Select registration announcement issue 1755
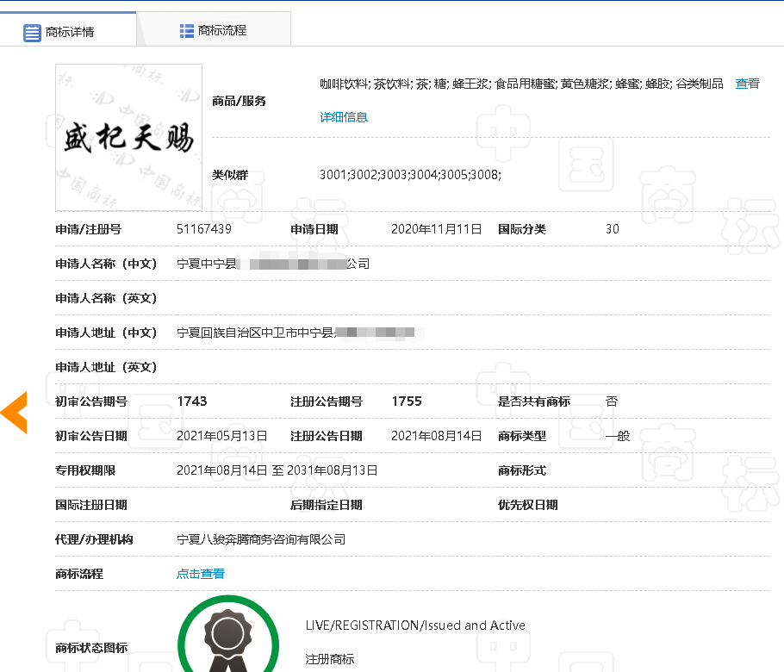The image size is (784, 672). click(x=407, y=401)
